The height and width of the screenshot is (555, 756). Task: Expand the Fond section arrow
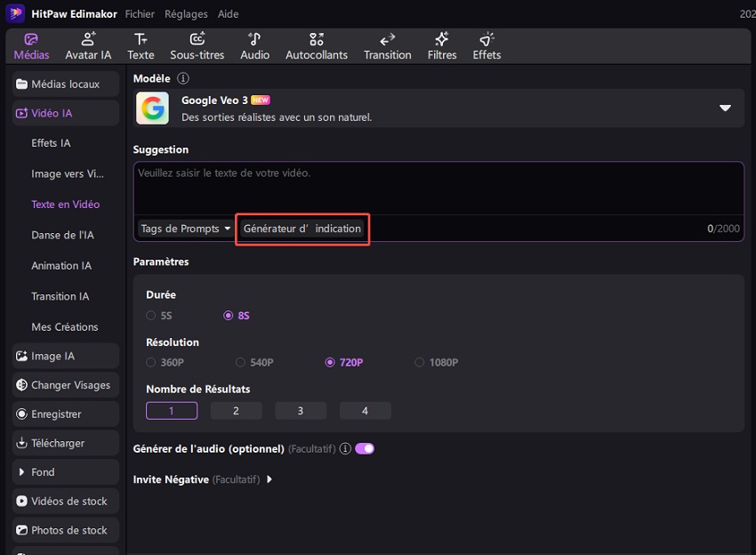click(x=21, y=472)
